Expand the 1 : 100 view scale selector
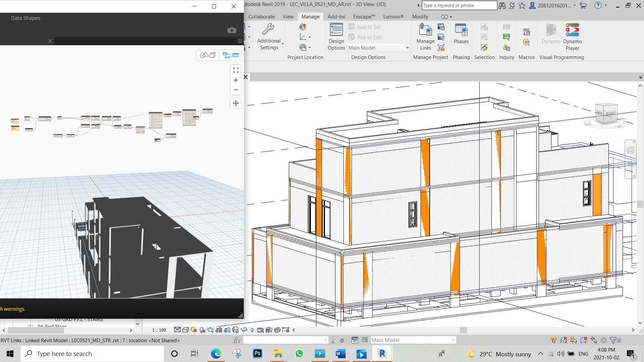Screen dimensions: 644x362 [159, 330]
